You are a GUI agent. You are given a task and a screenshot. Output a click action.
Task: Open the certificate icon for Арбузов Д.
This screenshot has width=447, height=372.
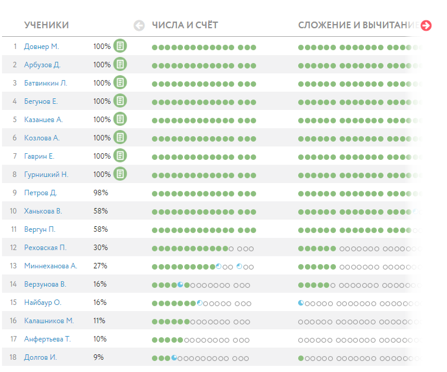point(120,64)
